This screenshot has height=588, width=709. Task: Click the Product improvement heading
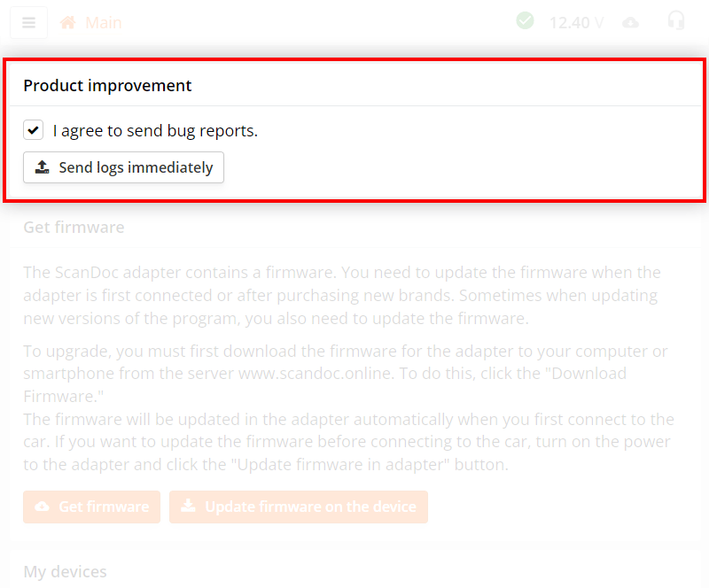coord(107,86)
